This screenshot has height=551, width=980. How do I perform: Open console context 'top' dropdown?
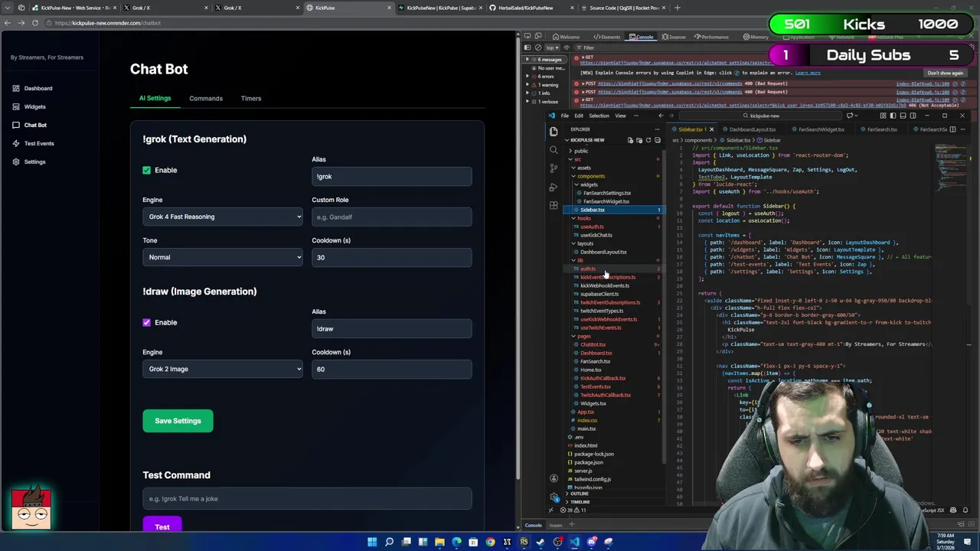point(551,47)
